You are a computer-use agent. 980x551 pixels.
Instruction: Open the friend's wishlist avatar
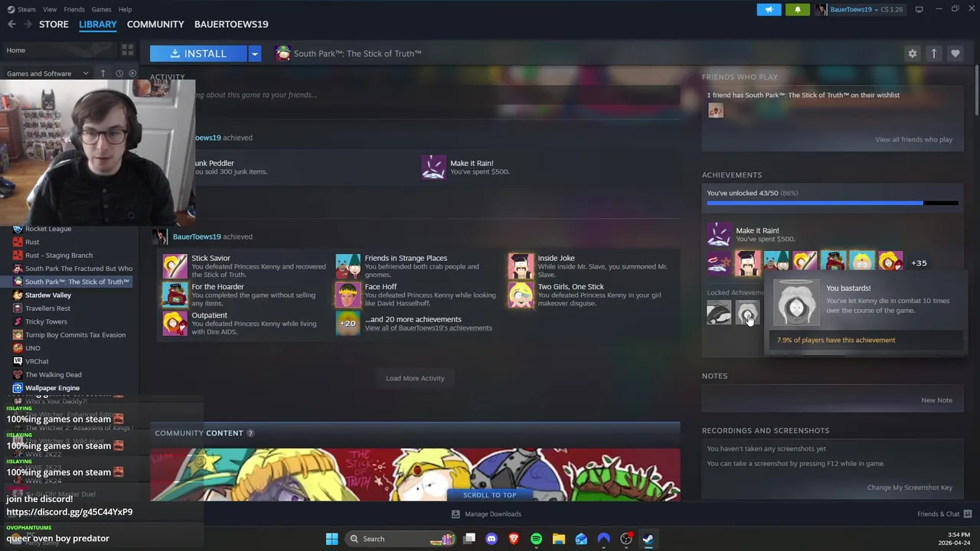pos(715,111)
